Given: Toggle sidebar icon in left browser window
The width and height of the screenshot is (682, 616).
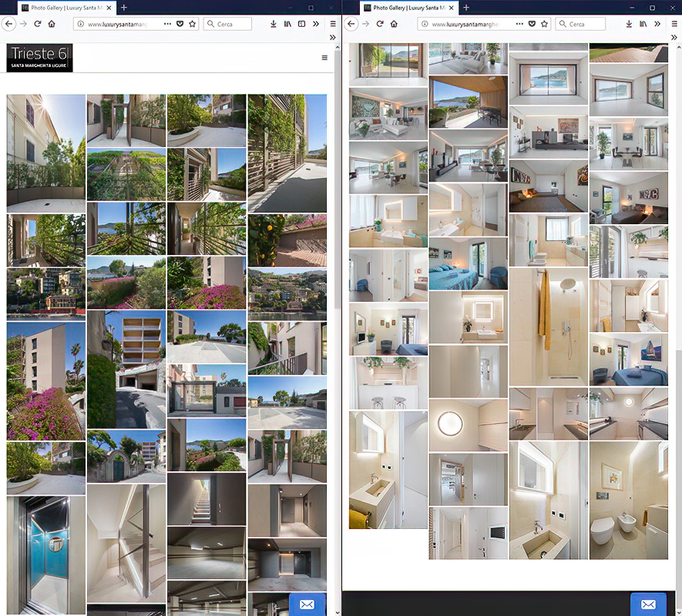Looking at the screenshot, I should point(301,24).
